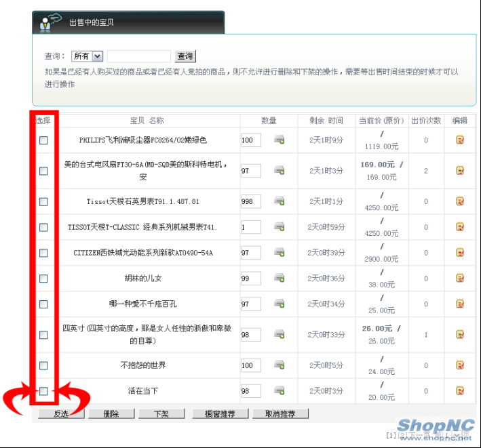Image resolution: width=481 pixels, height=448 pixels.
Task: Click the 169.00元 current bid price
Action: [378, 165]
